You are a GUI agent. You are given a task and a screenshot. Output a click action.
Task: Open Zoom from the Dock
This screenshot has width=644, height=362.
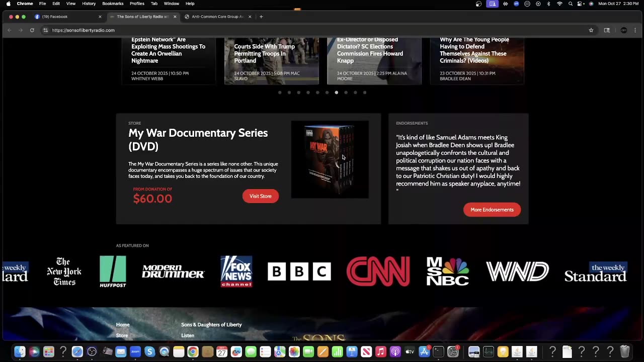tap(135, 352)
